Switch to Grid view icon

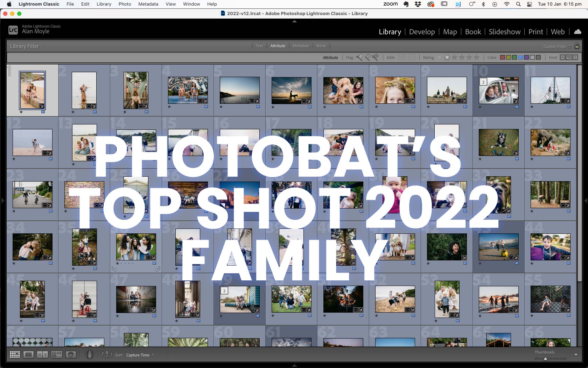click(x=15, y=355)
